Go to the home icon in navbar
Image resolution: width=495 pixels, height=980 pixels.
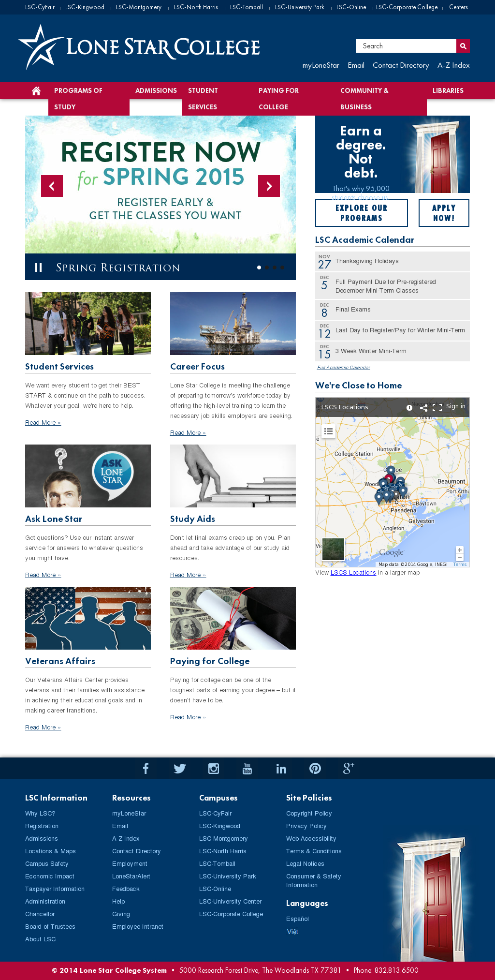tap(36, 90)
